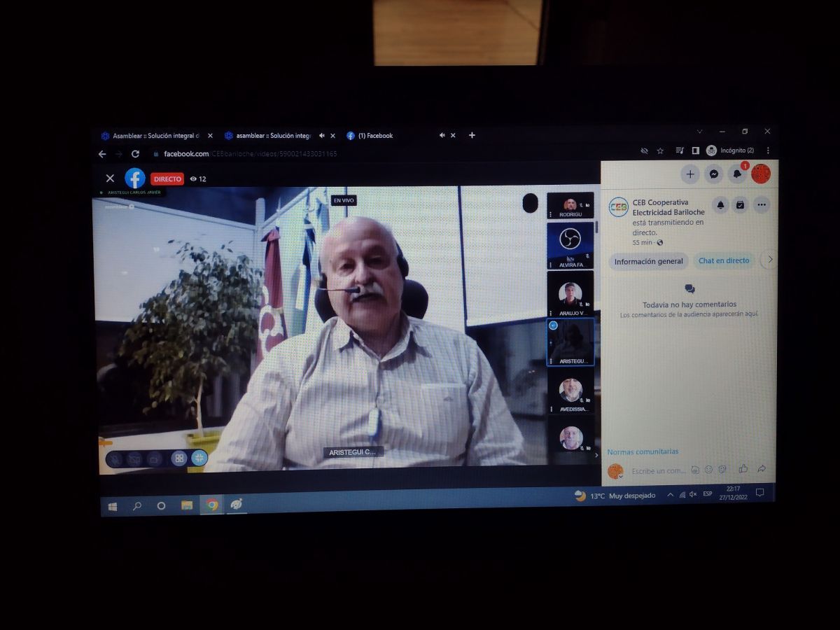
Task: Open Messenger from the Facebook header
Action: pos(713,174)
